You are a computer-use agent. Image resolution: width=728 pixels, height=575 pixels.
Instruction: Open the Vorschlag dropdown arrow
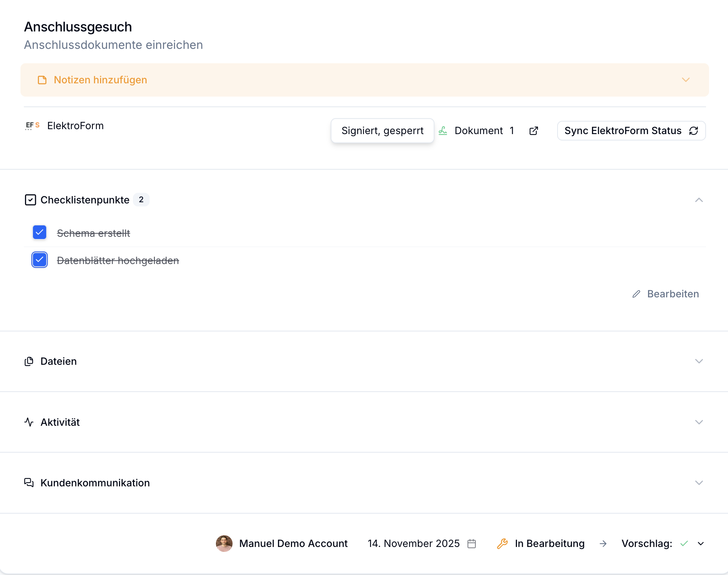(701, 544)
